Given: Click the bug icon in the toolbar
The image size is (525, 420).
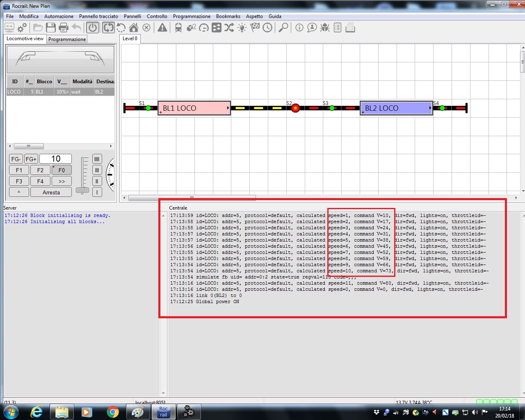Looking at the screenshot, I should 325,28.
